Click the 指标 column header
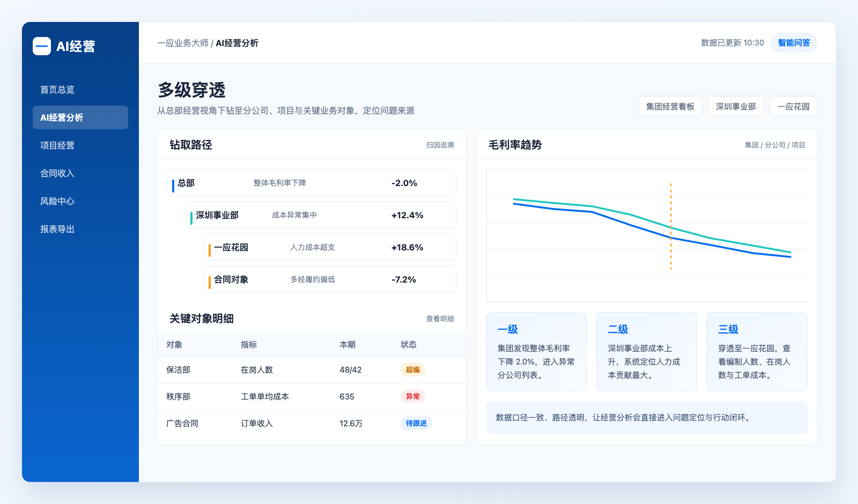The width and height of the screenshot is (858, 504). 249,344
